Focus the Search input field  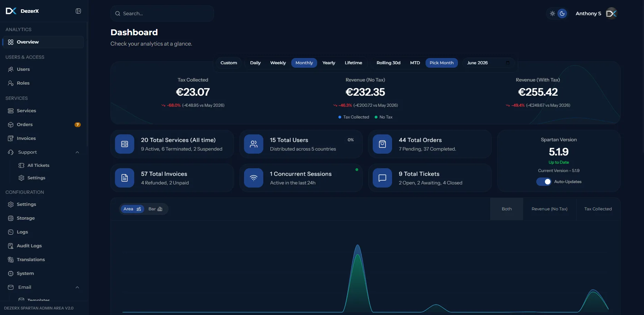pos(162,13)
